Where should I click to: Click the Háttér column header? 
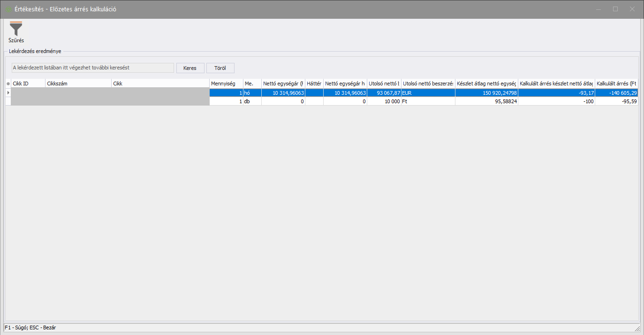coord(314,84)
